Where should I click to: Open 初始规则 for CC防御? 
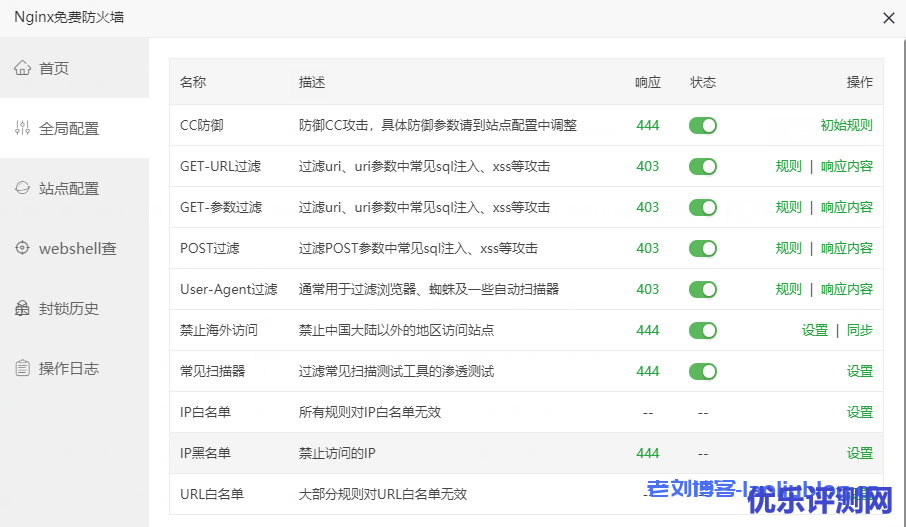coord(846,126)
